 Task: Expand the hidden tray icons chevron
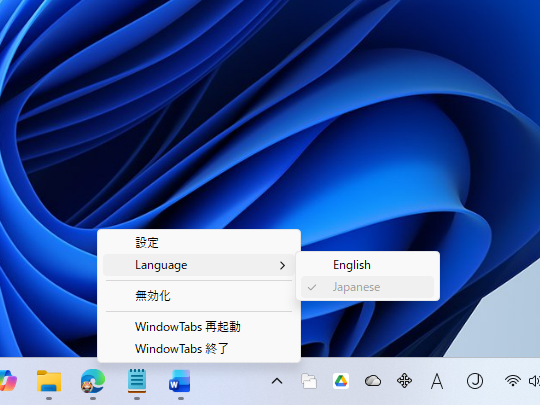point(277,381)
